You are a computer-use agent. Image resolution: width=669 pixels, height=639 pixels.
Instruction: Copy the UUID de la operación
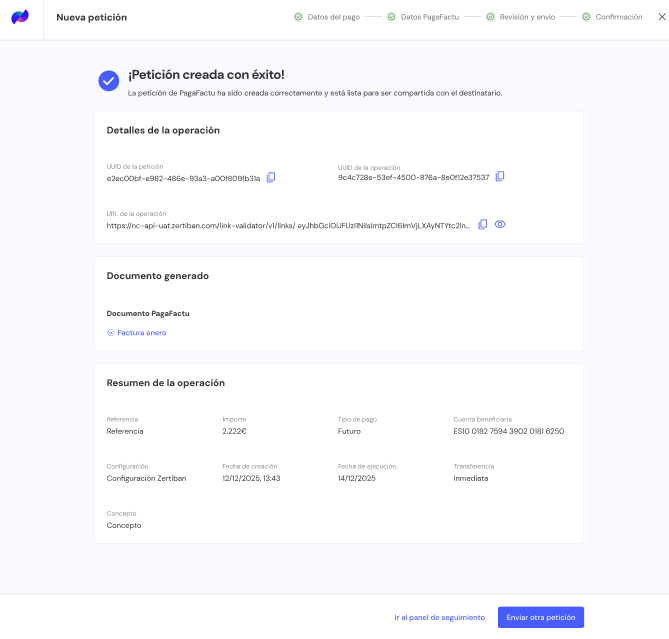point(500,177)
